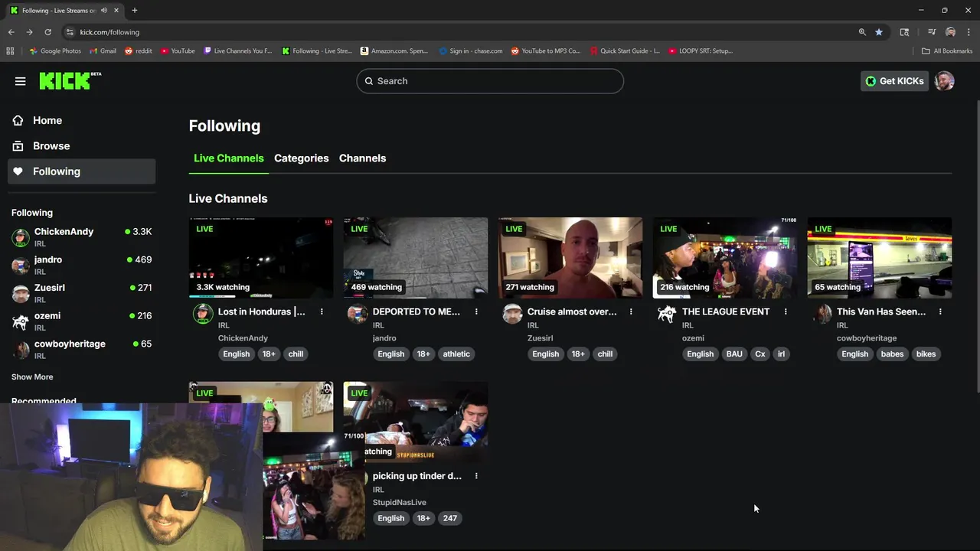980x551 pixels.
Task: Switch to the Channels tab
Action: click(x=362, y=158)
